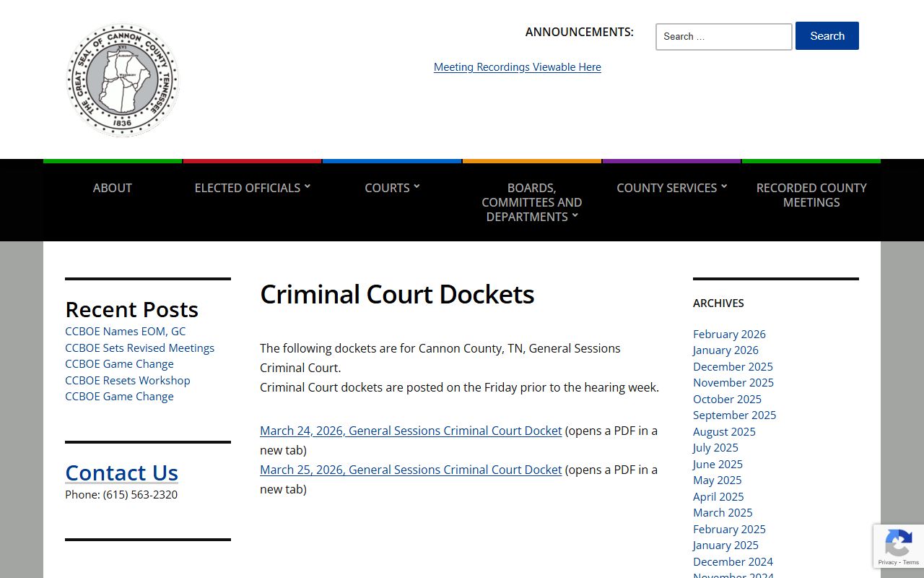The width and height of the screenshot is (924, 578).
Task: Open January 2025 archive
Action: click(x=725, y=545)
